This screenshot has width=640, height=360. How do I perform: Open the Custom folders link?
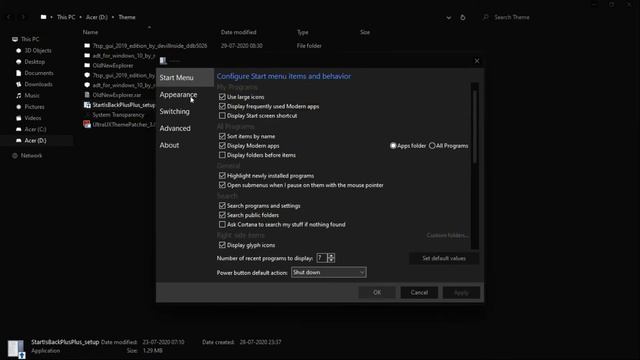[447, 236]
